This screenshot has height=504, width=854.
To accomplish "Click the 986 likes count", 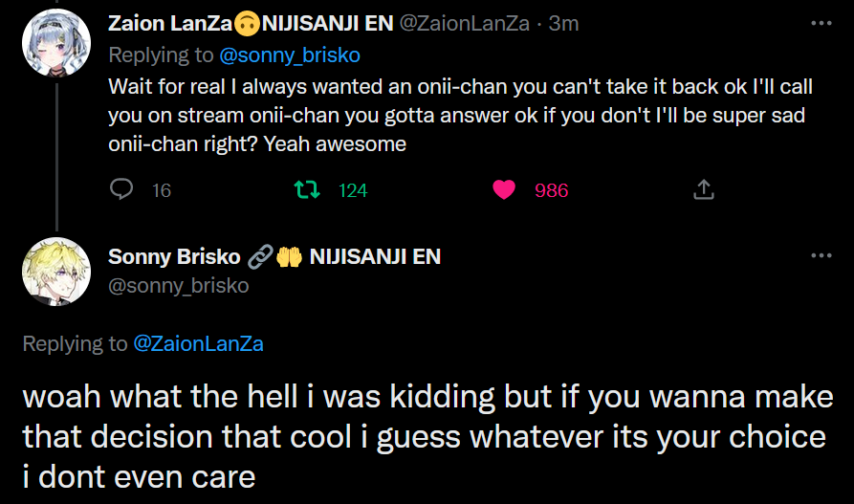I will point(551,190).
